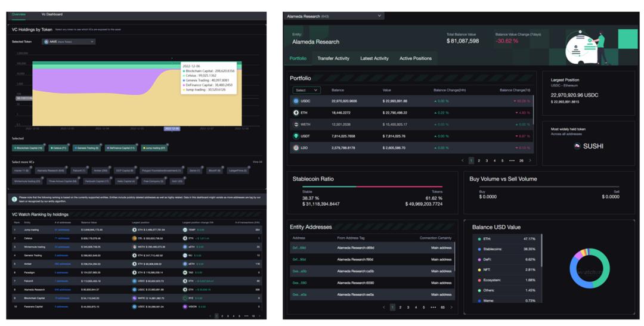
Task: Click the CEL coin icon in Celsius row
Action: tap(134, 238)
